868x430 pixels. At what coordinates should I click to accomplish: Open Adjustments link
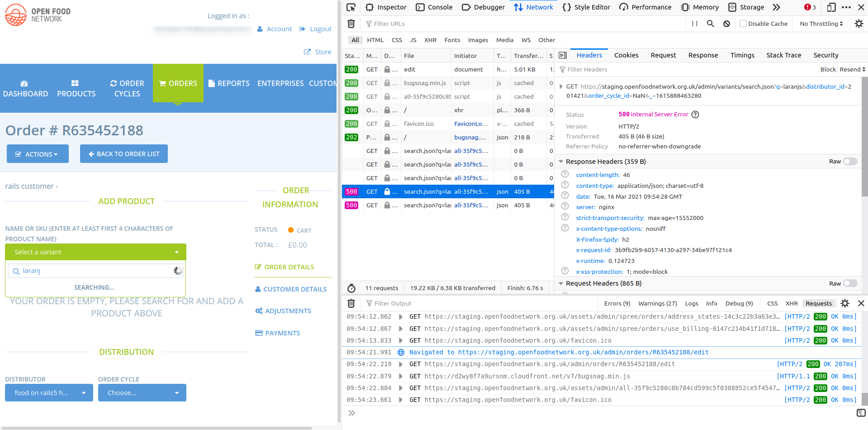coord(283,311)
